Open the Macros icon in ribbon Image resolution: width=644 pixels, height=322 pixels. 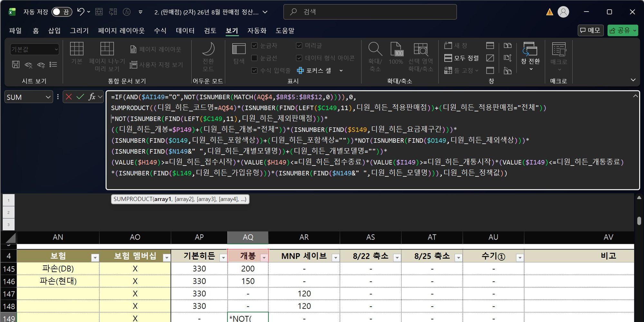pyautogui.click(x=559, y=49)
